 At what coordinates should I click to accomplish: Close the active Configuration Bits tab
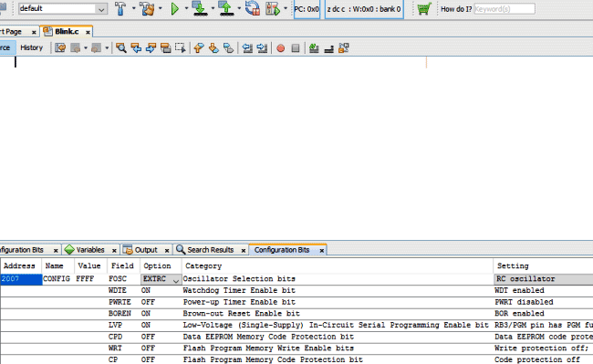321,250
